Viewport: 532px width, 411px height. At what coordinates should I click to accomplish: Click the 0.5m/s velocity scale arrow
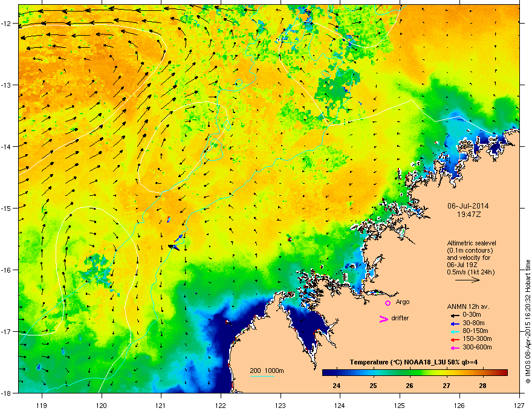pyautogui.click(x=467, y=280)
